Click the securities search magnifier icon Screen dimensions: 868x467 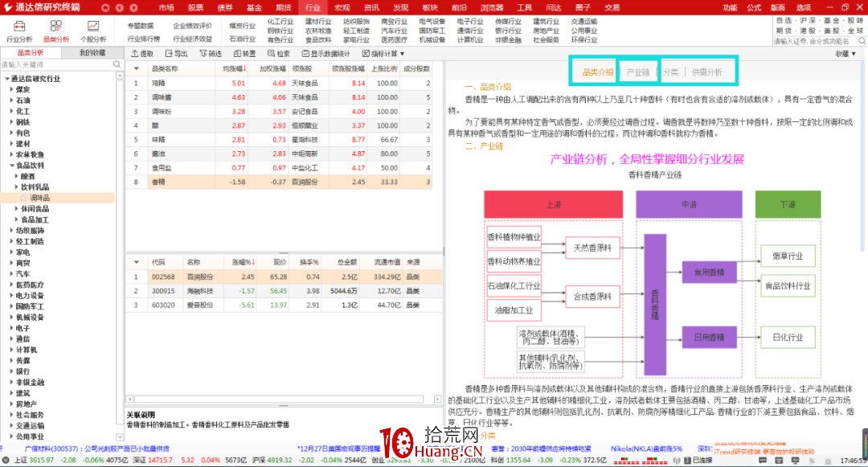(862, 42)
